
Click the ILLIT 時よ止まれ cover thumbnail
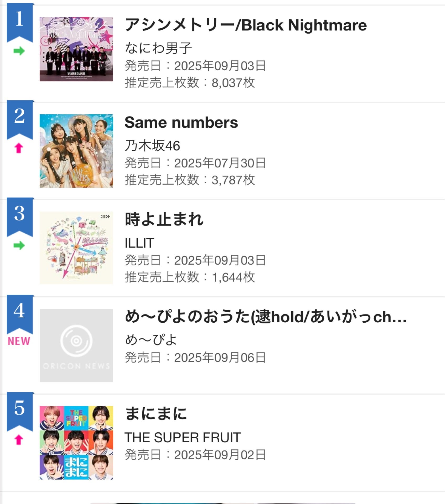point(76,248)
